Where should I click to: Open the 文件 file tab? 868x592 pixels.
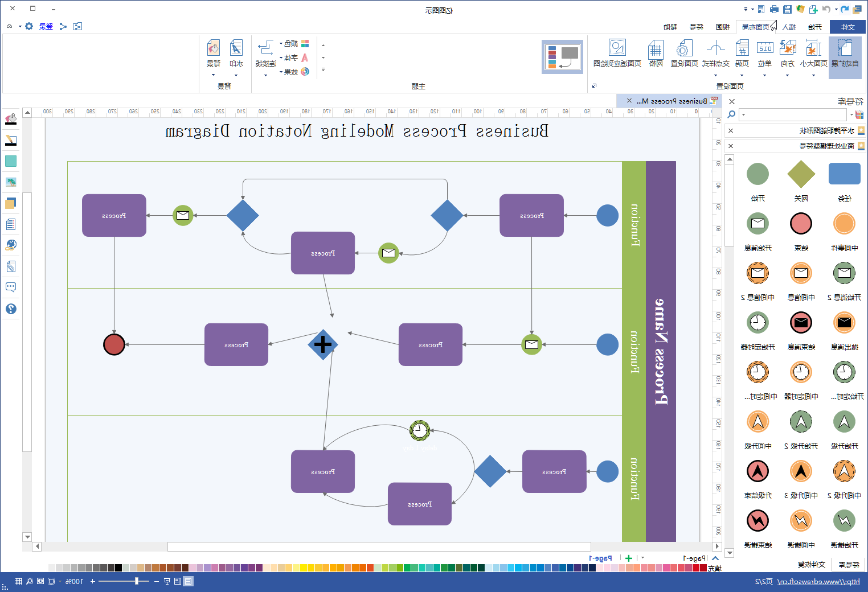(x=848, y=27)
